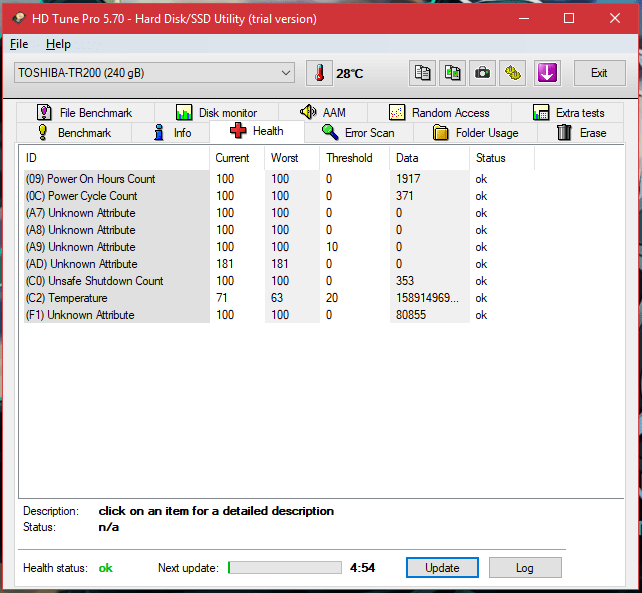
Task: Switch to the Error Scan tab
Action: click(x=358, y=133)
